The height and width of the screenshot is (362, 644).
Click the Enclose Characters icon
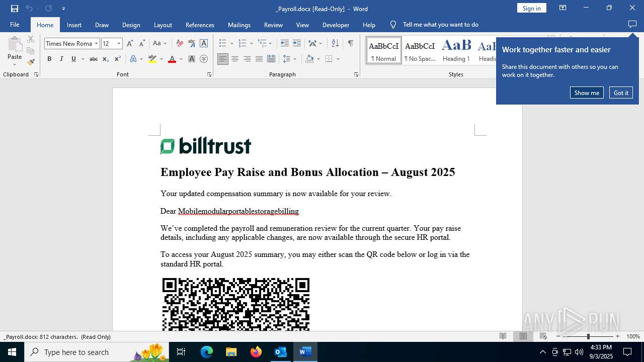click(x=204, y=59)
